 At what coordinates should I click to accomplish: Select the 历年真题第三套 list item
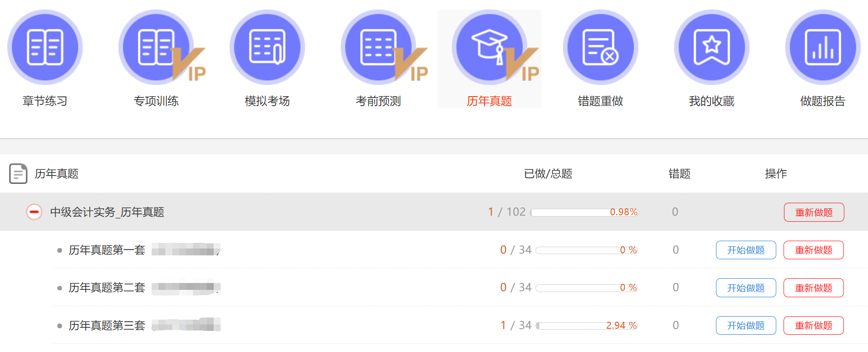coord(107,325)
